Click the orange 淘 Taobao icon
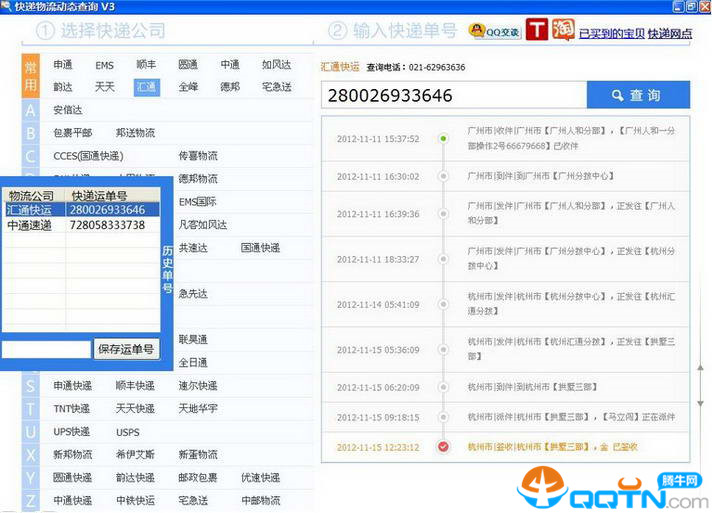Image resolution: width=712 pixels, height=513 pixels. pyautogui.click(x=562, y=31)
